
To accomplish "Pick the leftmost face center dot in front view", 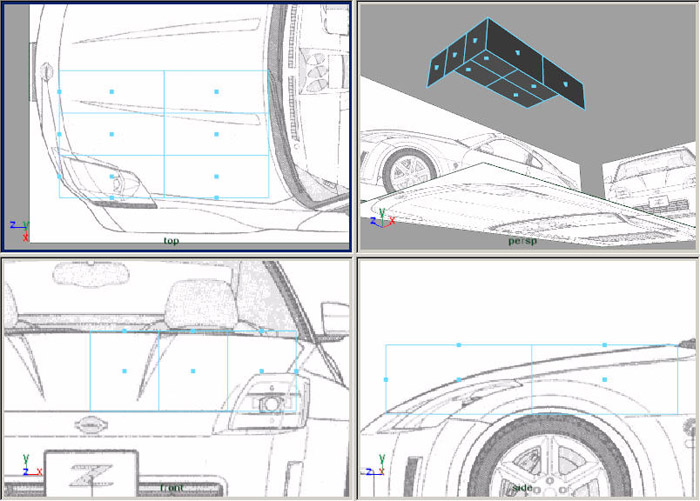I will tap(124, 371).
